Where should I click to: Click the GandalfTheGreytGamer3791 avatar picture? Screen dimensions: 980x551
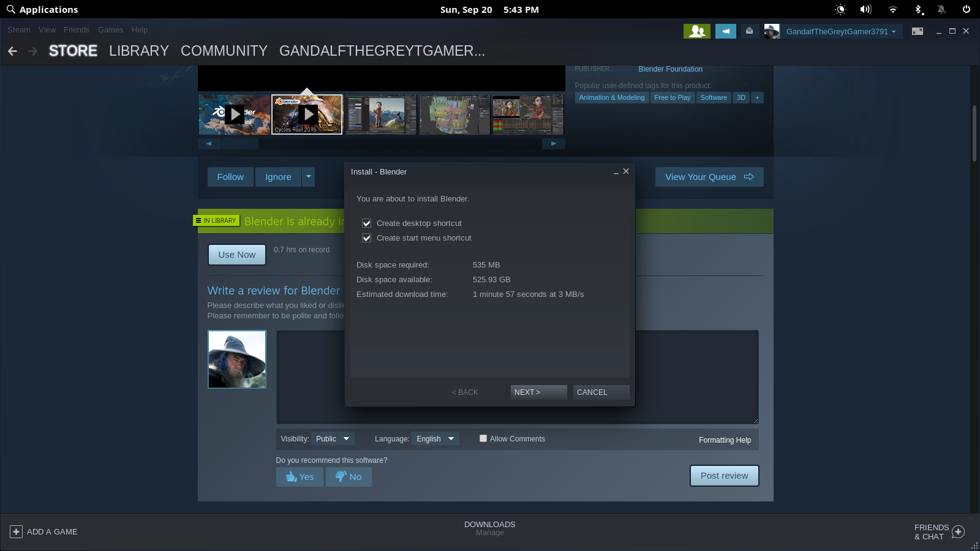(x=772, y=31)
